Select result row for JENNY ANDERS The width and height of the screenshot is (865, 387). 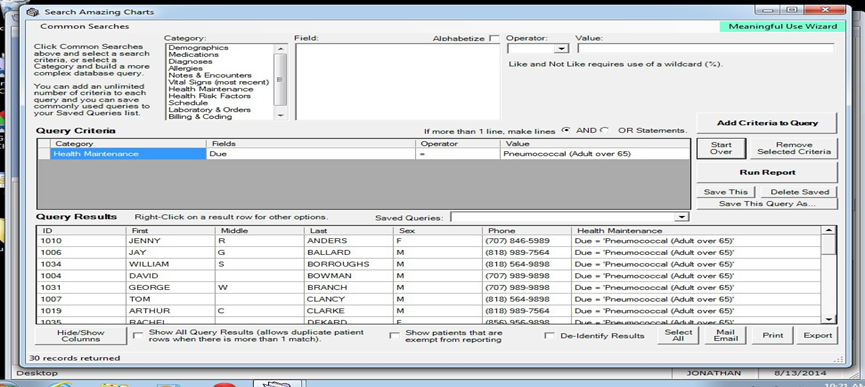coord(429,241)
